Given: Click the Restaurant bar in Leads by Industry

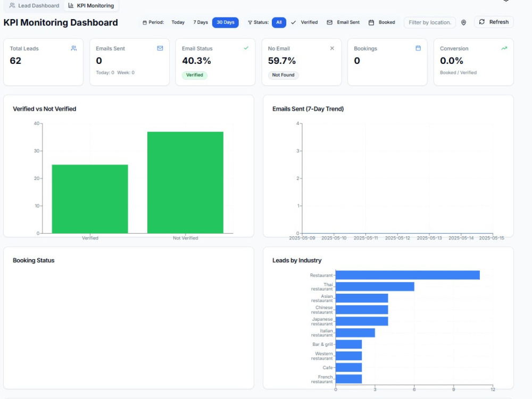Looking at the screenshot, I should tap(408, 275).
